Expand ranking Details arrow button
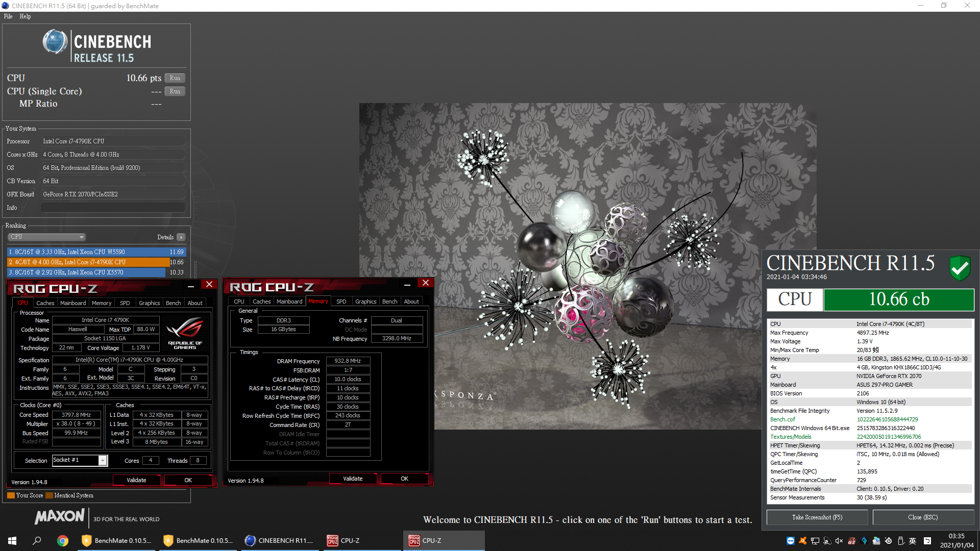 tap(181, 237)
